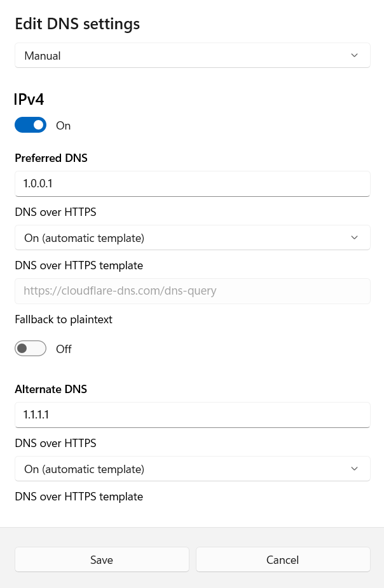
Task: Click the Alternate DNS label
Action: pyautogui.click(x=51, y=389)
